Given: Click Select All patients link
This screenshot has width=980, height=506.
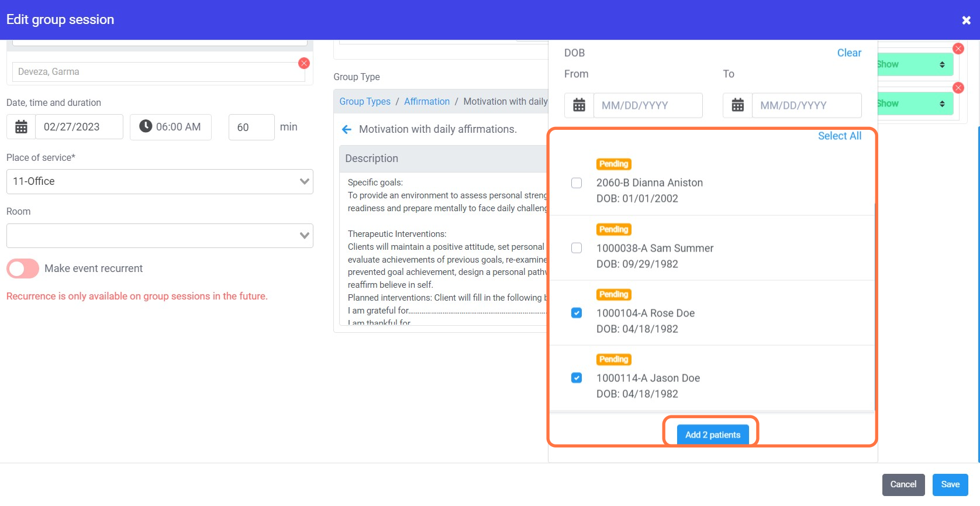Looking at the screenshot, I should 839,136.
